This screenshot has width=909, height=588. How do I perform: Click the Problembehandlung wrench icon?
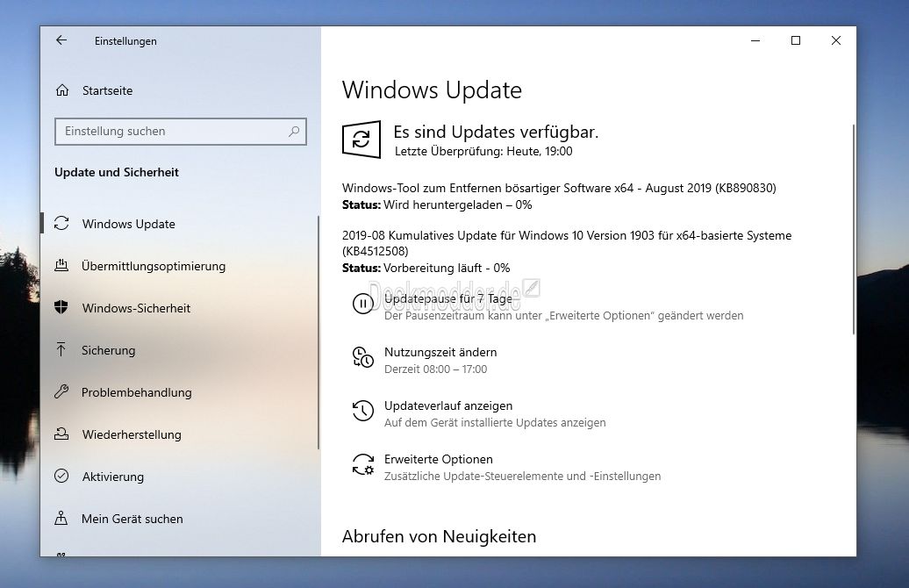click(x=61, y=392)
